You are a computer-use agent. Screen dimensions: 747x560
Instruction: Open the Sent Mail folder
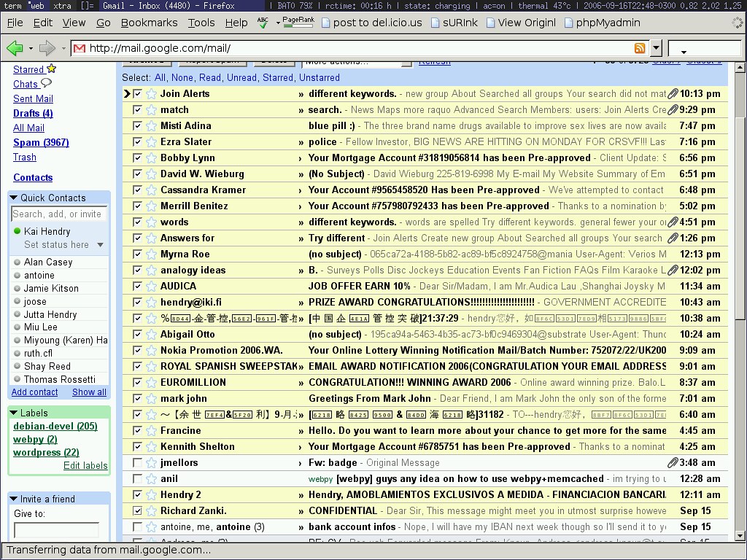coord(33,98)
